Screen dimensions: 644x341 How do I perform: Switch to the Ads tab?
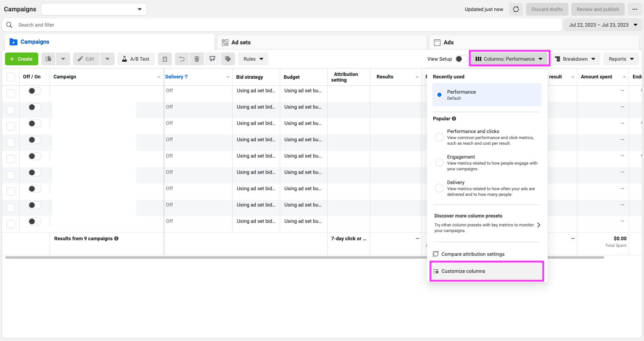point(534,43)
